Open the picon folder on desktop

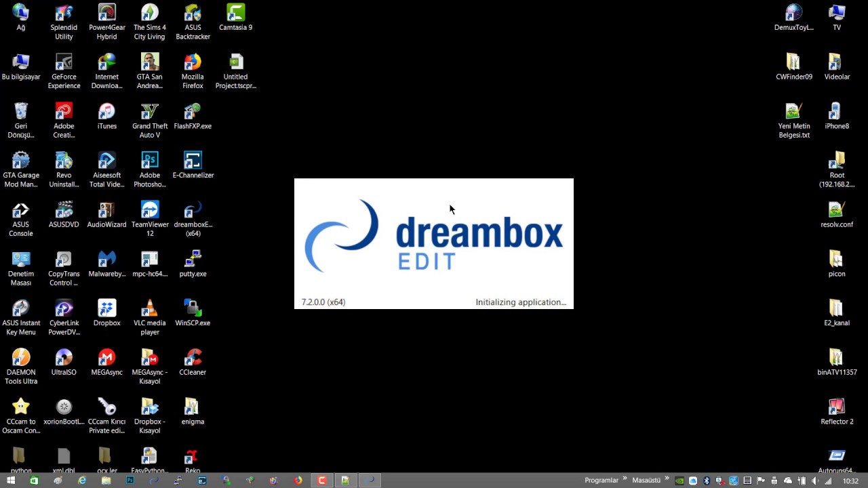point(837,264)
